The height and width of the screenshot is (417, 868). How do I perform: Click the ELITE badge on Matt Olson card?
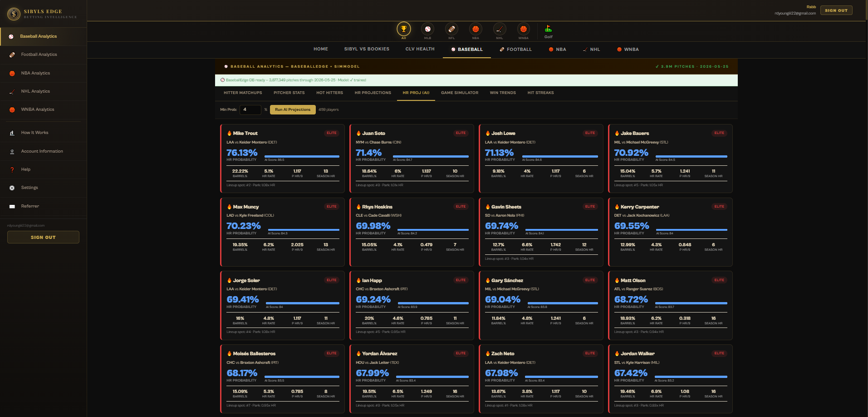pyautogui.click(x=719, y=280)
